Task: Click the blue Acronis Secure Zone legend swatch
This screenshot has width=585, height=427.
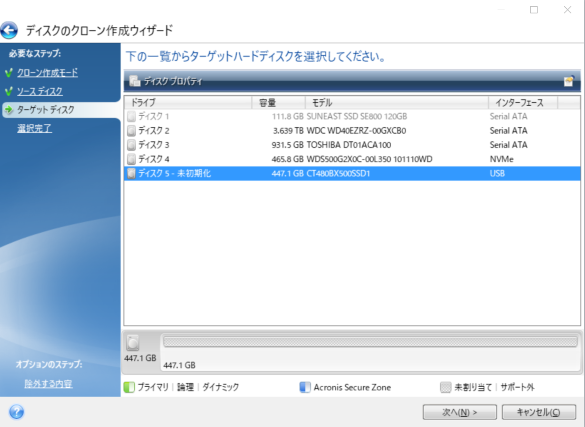Action: (x=305, y=387)
